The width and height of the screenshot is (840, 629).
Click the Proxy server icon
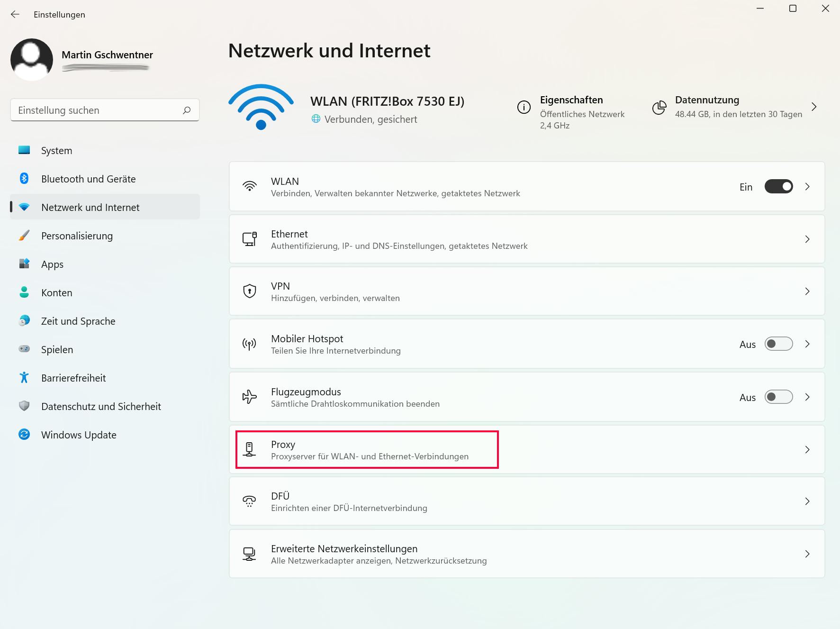(x=249, y=449)
